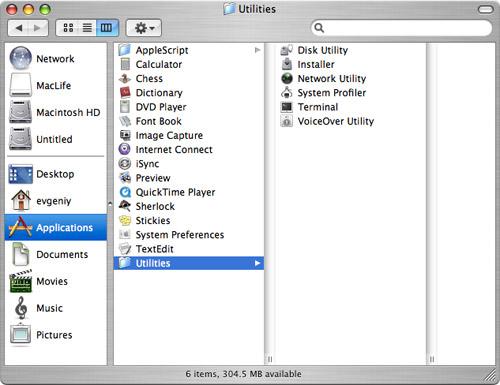Screen dimensions: 500x385
Task: Open the Music sidebar icon
Action: click(21, 308)
